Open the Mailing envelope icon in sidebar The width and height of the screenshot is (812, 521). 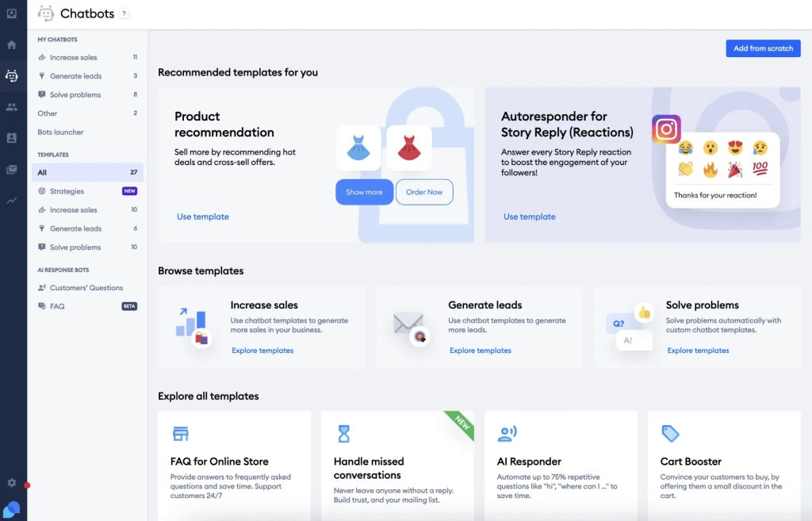[x=12, y=169]
